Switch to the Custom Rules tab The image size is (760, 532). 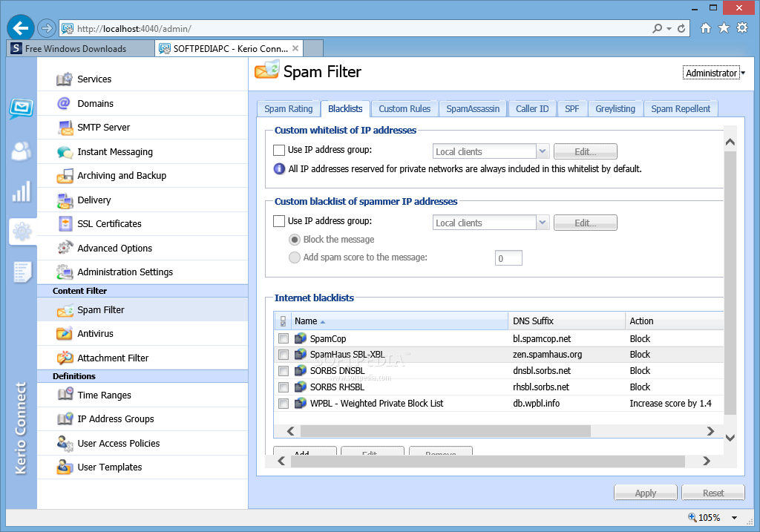[404, 109]
